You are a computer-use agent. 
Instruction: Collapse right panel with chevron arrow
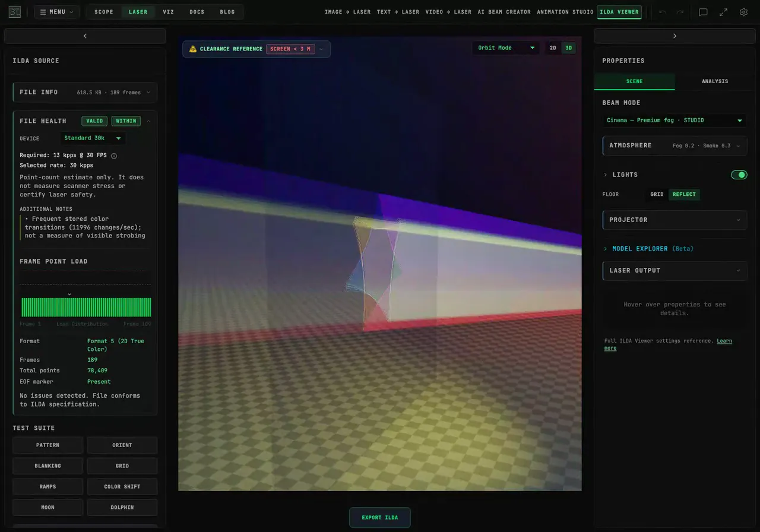(x=674, y=36)
